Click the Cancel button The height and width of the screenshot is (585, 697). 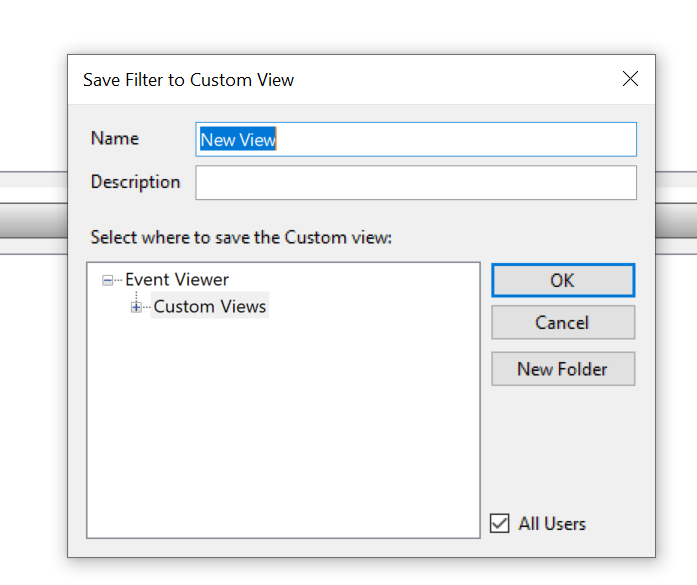tap(563, 322)
